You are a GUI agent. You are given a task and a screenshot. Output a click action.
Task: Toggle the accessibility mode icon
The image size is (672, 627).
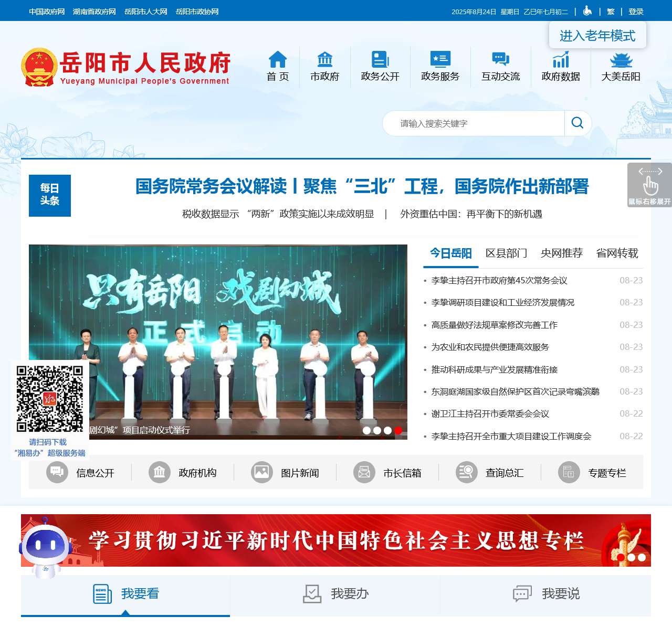(587, 11)
